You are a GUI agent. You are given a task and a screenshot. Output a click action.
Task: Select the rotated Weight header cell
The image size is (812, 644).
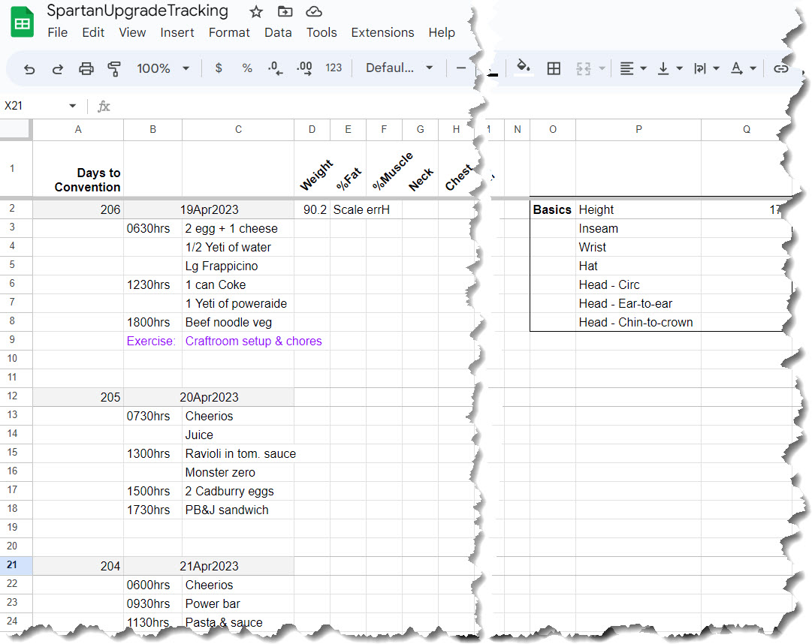click(x=312, y=169)
